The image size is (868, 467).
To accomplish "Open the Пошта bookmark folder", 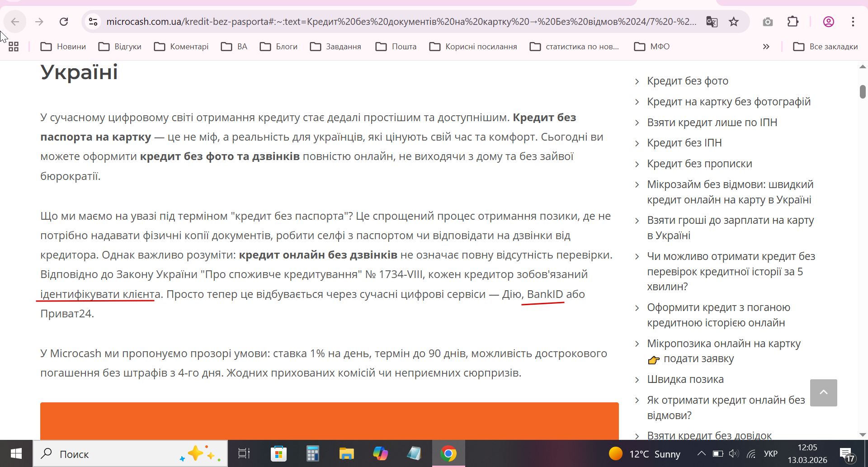I will tap(396, 47).
